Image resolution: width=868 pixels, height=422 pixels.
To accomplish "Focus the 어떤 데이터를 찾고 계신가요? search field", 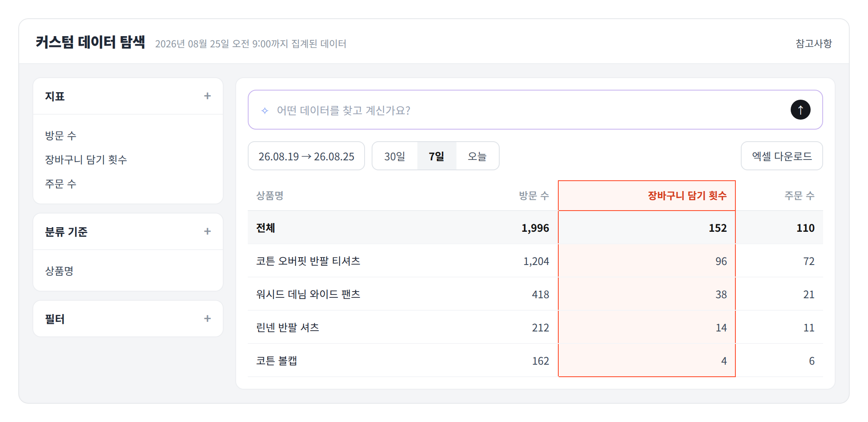I will (535, 110).
